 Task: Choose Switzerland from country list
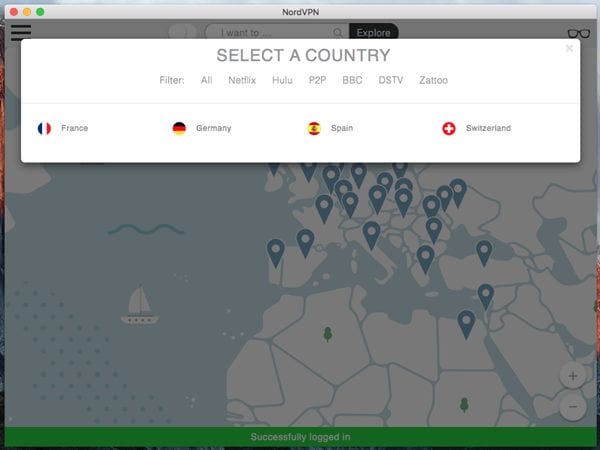[488, 128]
